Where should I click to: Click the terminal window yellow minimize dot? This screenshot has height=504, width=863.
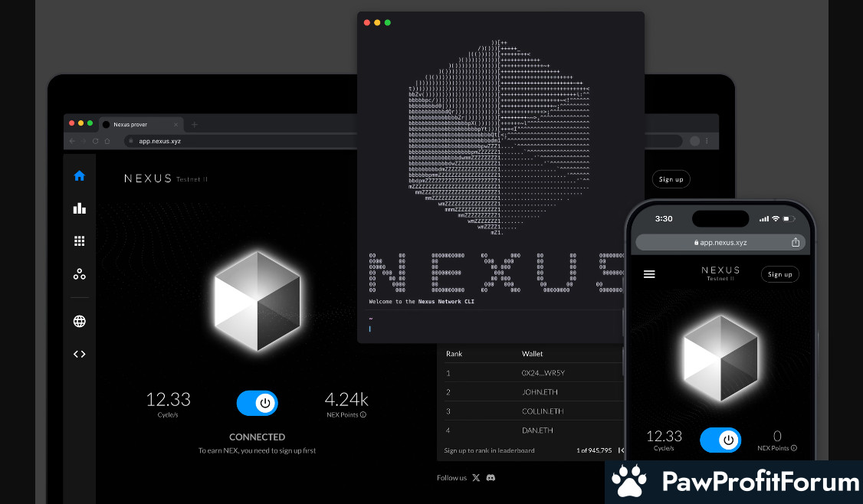(x=377, y=22)
